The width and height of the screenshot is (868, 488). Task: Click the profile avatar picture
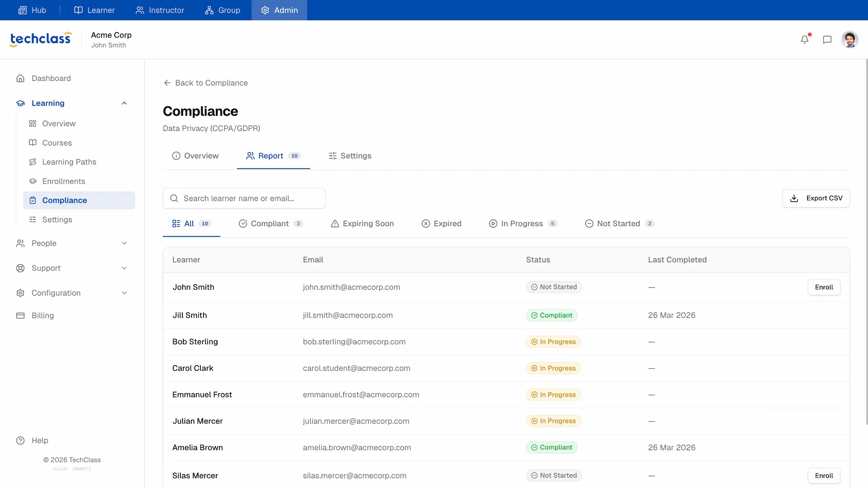(850, 39)
